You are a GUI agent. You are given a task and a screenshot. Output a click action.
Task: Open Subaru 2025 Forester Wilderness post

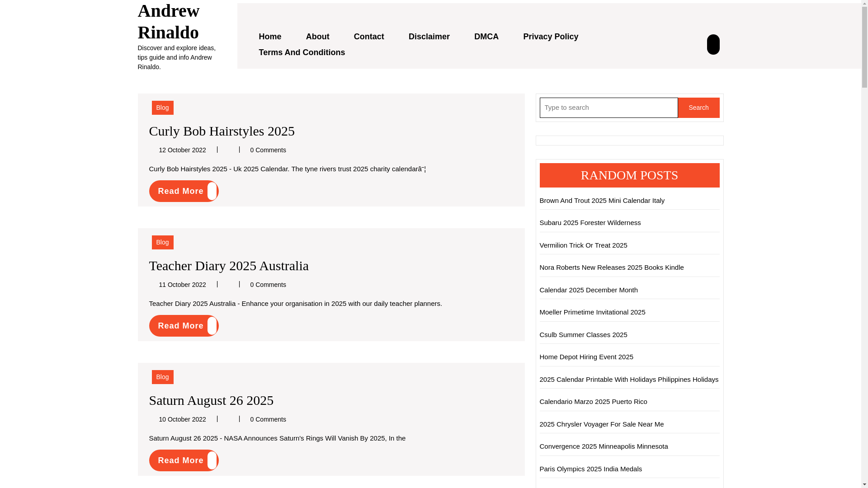[x=590, y=223]
